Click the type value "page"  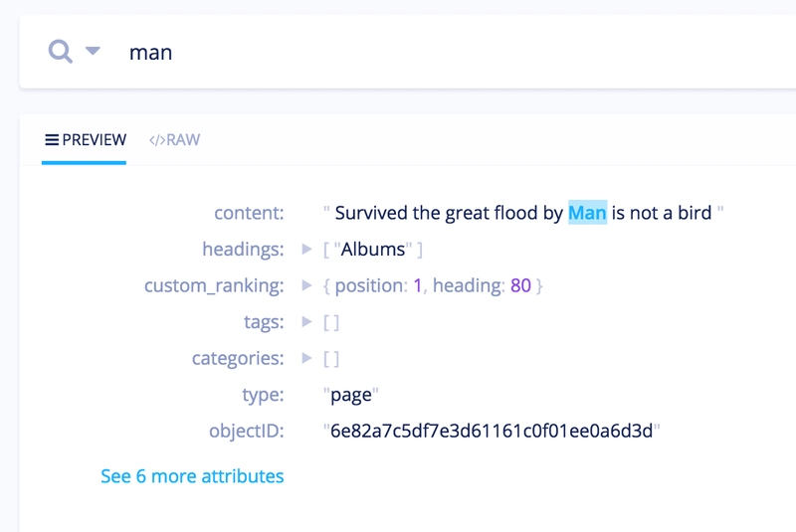[x=351, y=395]
